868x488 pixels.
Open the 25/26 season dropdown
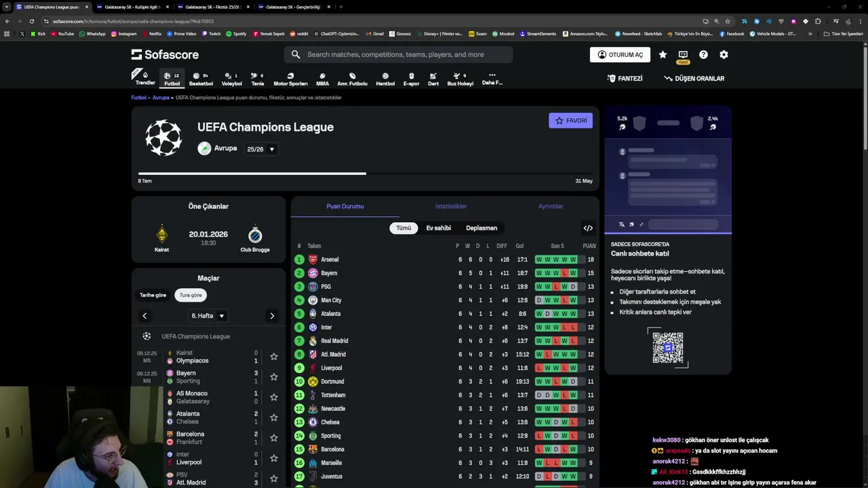pos(261,149)
